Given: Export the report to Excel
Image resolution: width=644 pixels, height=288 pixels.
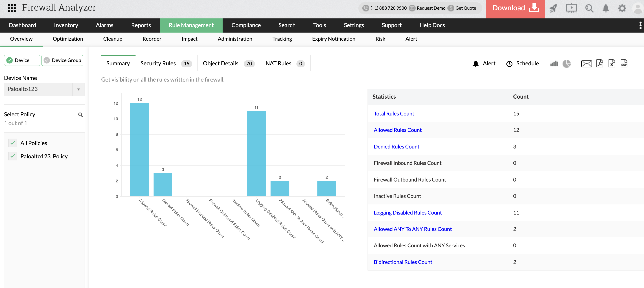Looking at the screenshot, I should point(612,63).
